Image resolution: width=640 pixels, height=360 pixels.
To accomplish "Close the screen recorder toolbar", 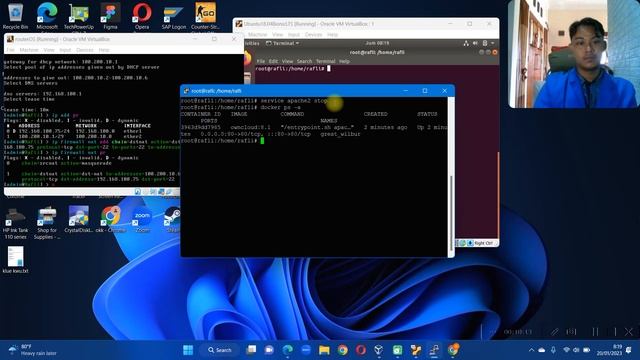I will pos(629,332).
